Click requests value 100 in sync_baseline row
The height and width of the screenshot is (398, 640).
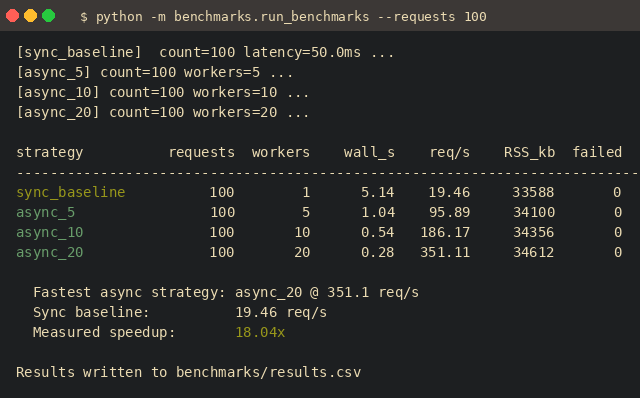tap(222, 192)
